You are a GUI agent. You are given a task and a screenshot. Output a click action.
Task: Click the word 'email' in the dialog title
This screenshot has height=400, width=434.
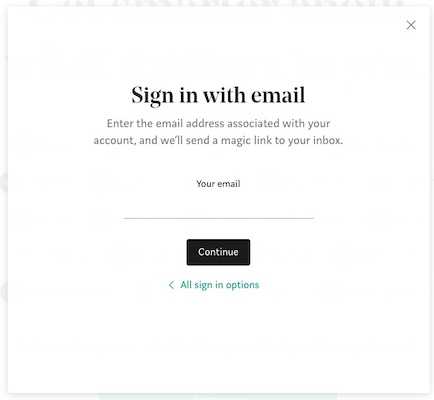click(278, 95)
